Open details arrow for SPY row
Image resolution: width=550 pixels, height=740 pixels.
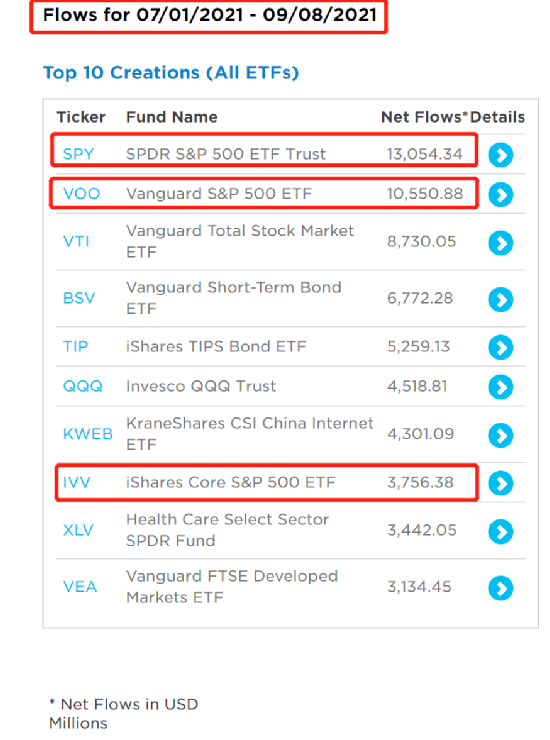point(500,155)
